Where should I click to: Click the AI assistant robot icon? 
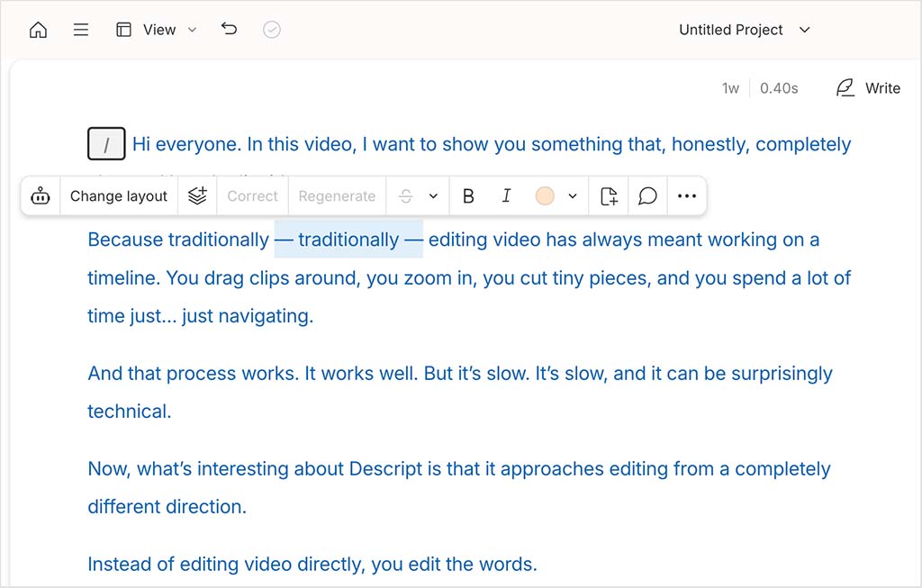(x=41, y=195)
